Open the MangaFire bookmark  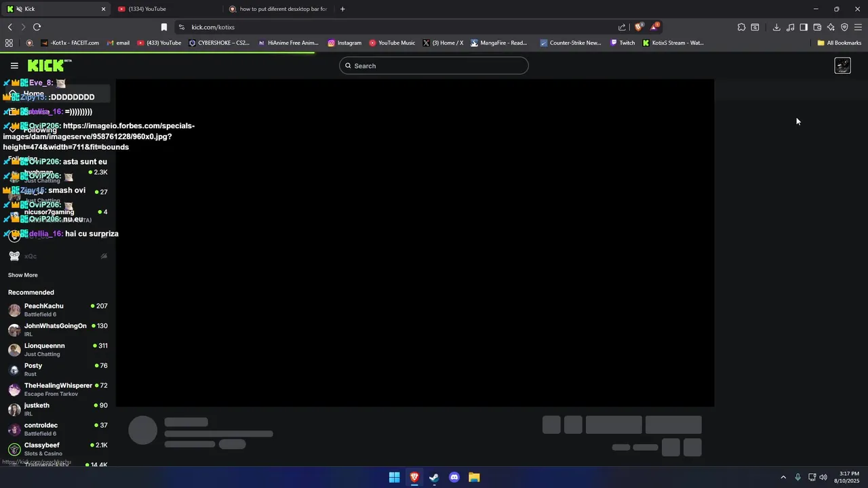pos(499,43)
